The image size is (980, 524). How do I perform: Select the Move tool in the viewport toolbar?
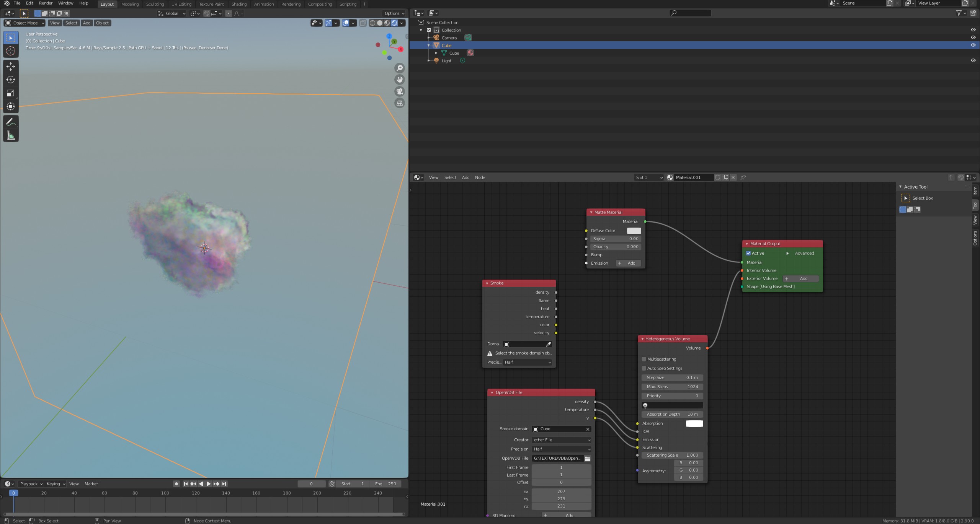point(11,67)
